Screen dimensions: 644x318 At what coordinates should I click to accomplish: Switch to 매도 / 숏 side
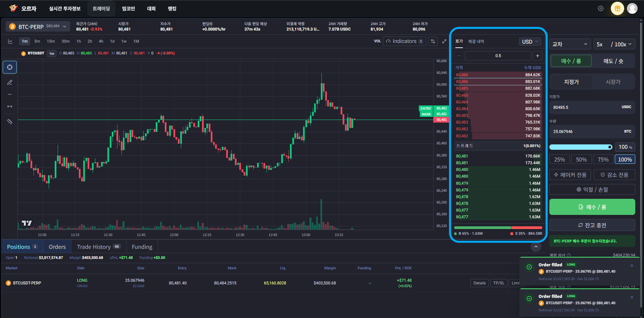tap(613, 61)
